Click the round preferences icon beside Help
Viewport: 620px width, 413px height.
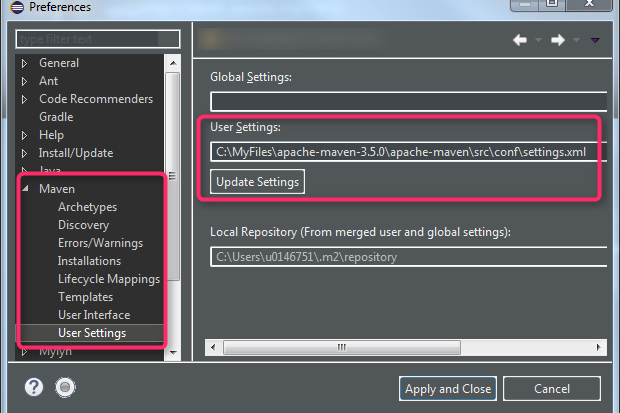tap(65, 387)
